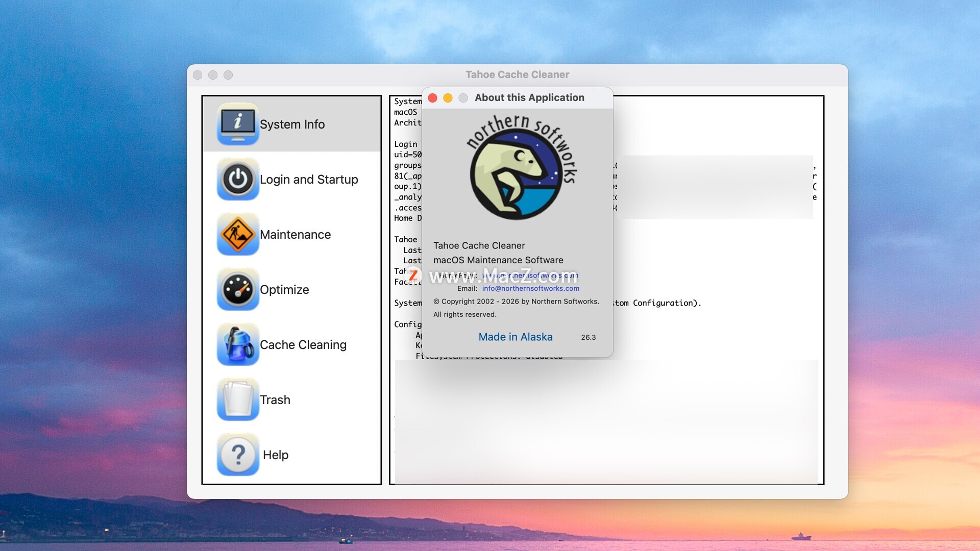This screenshot has width=980, height=551.
Task: Open the Cache Cleaning section label
Action: (x=303, y=345)
